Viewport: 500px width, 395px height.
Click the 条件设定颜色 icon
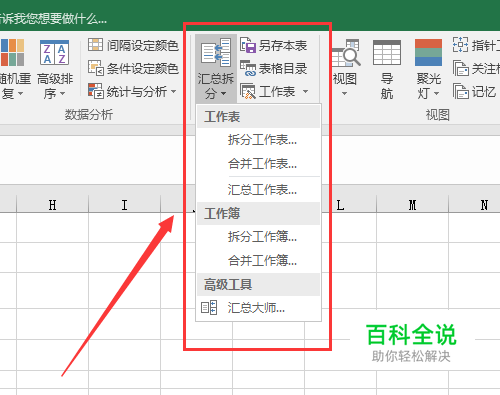pyautogui.click(x=96, y=68)
